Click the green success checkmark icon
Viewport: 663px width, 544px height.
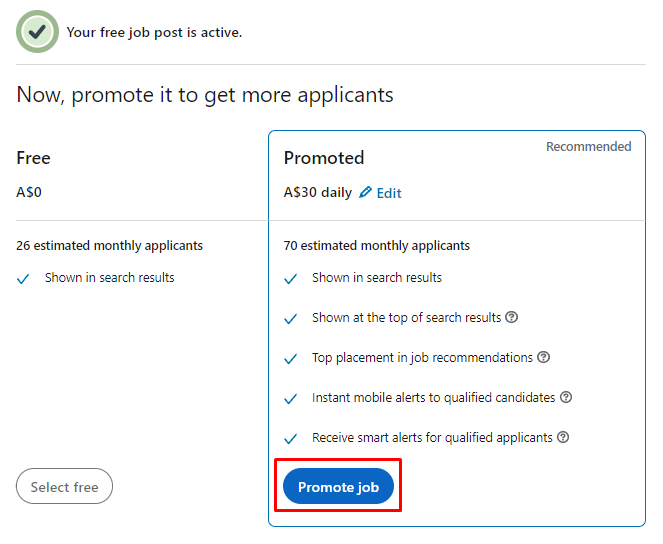pos(37,32)
